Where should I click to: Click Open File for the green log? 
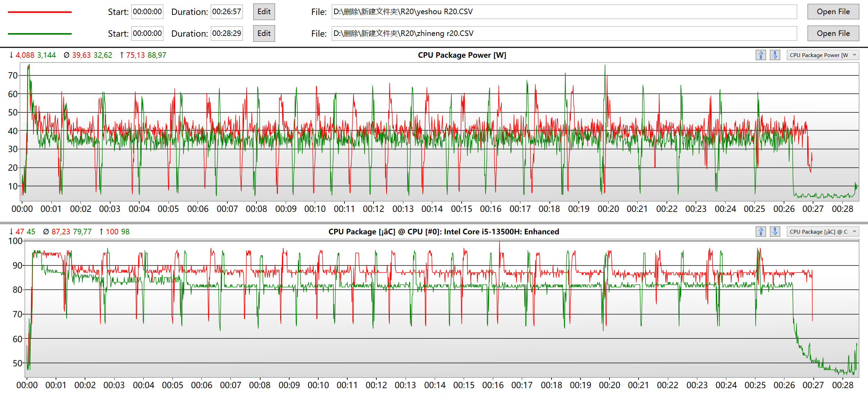(x=833, y=34)
